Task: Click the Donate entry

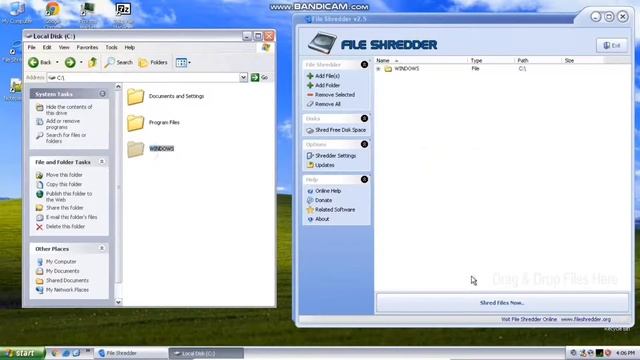Action: point(320,200)
